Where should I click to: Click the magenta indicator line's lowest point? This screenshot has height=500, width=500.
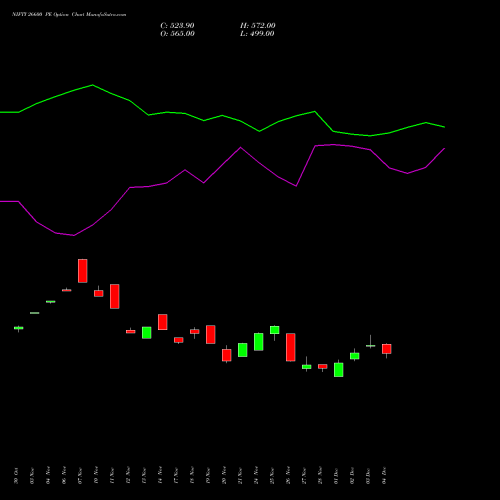click(x=74, y=235)
